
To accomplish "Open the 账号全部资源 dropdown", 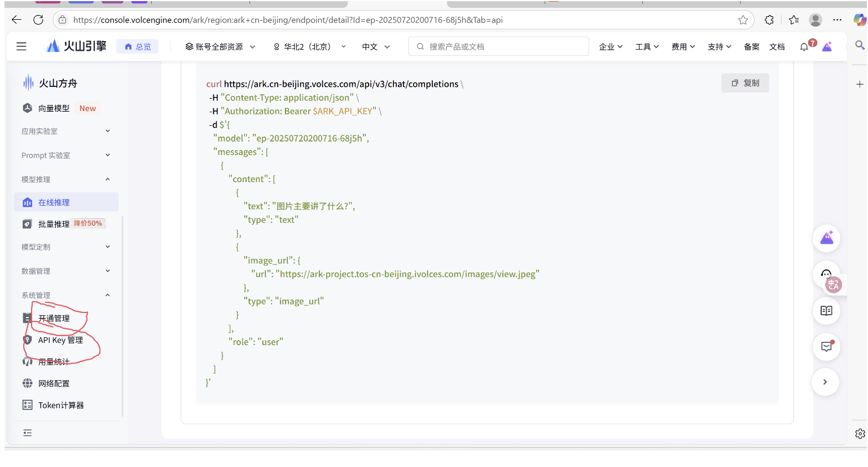I will click(x=220, y=47).
